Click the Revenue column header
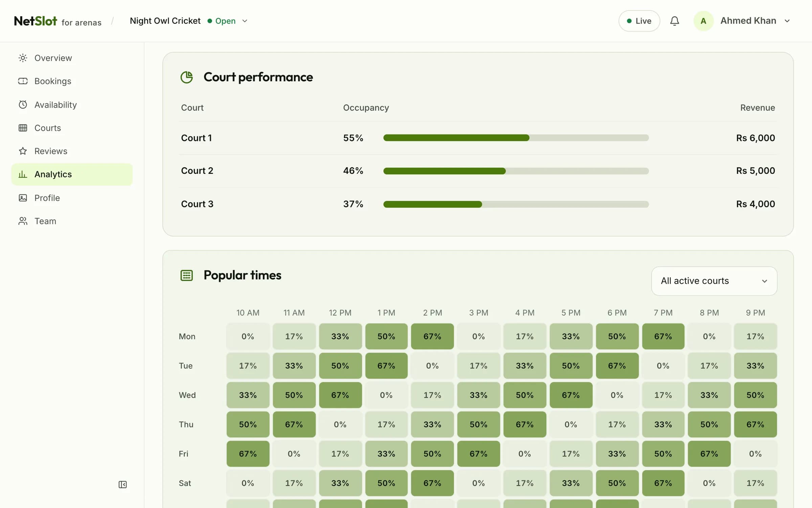 click(758, 108)
